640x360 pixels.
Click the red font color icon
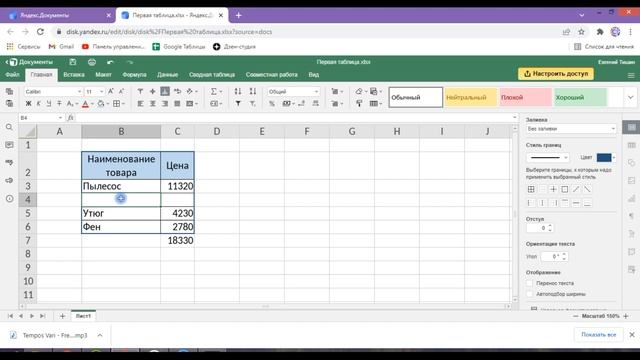click(85, 104)
